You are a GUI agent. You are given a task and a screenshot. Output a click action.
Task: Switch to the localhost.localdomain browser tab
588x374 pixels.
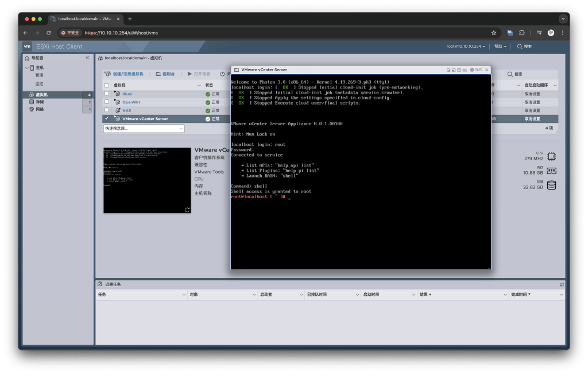click(x=86, y=19)
